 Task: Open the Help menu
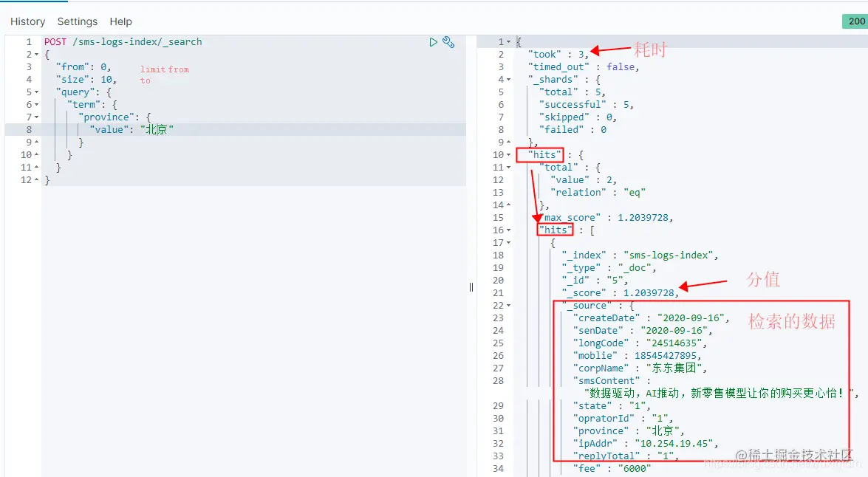pos(120,21)
